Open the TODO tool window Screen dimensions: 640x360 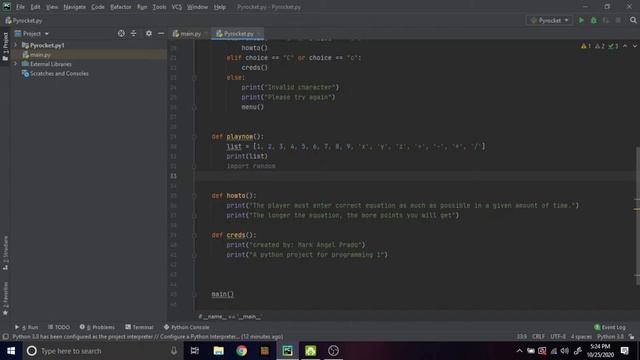pos(59,327)
